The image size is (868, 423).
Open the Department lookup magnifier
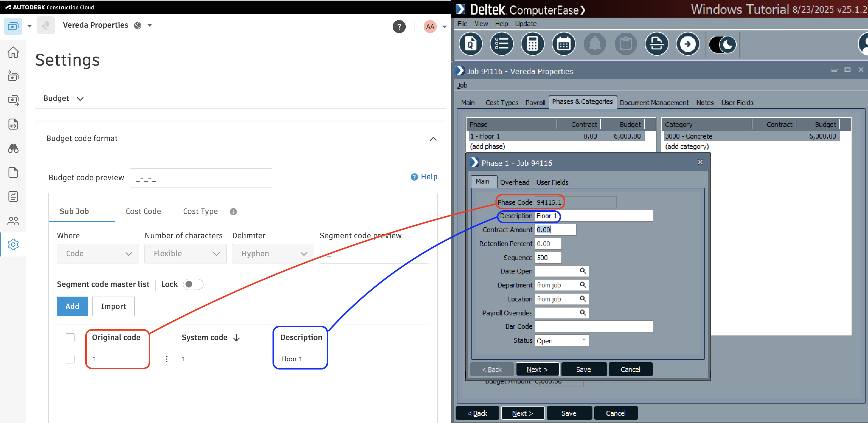click(x=583, y=285)
